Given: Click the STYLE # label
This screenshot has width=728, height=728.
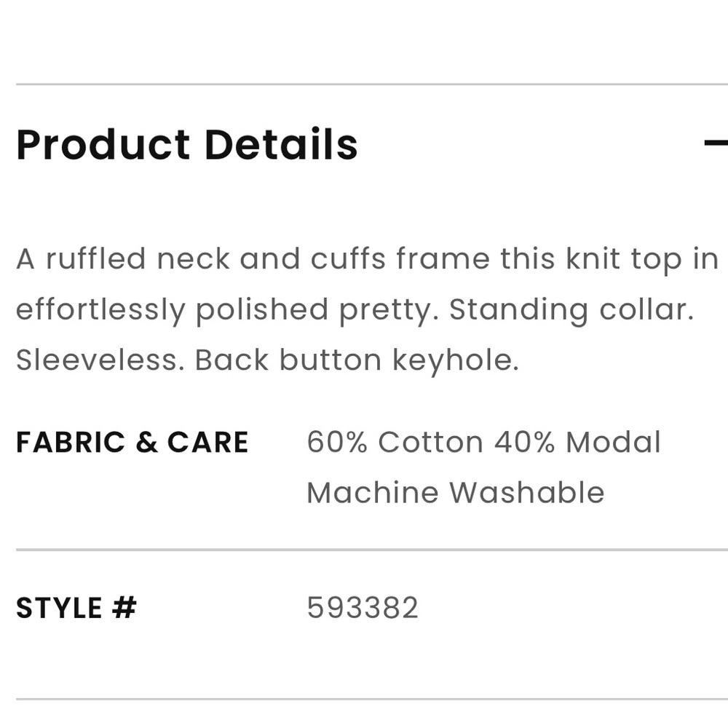Looking at the screenshot, I should pos(76,608).
